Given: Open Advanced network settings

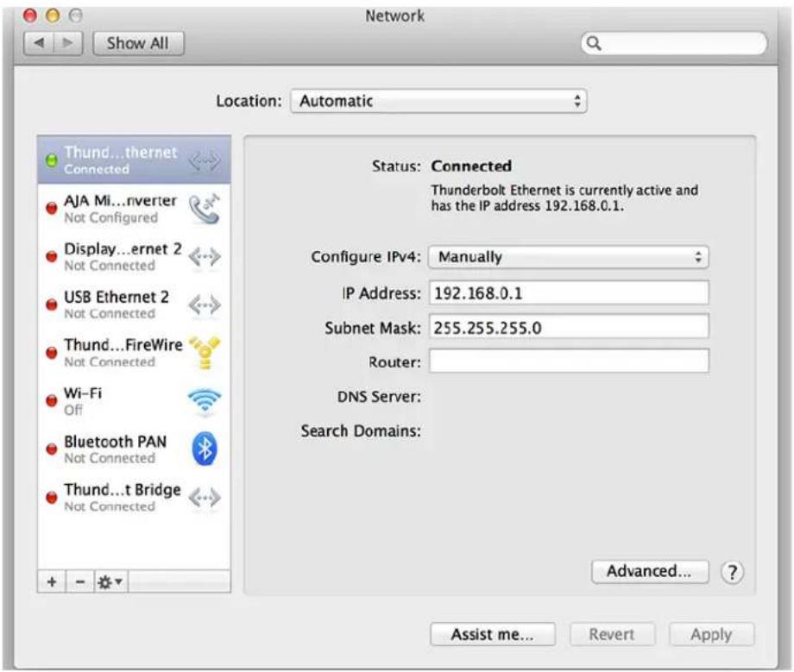Looking at the screenshot, I should [x=650, y=571].
